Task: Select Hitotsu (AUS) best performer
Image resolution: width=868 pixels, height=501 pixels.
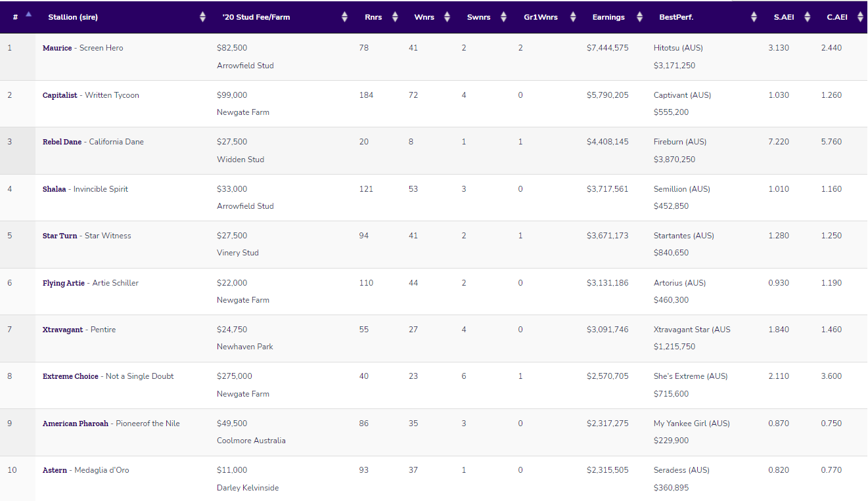Action: click(x=679, y=48)
